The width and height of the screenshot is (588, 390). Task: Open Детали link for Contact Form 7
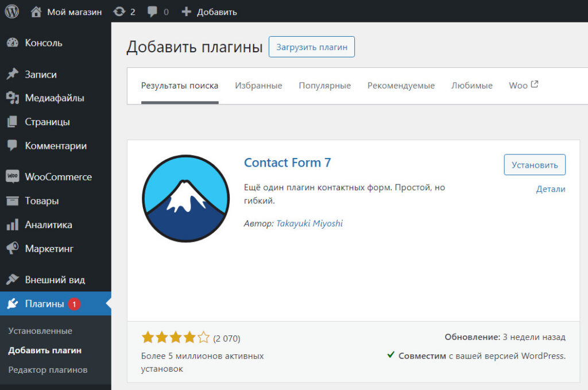click(551, 189)
